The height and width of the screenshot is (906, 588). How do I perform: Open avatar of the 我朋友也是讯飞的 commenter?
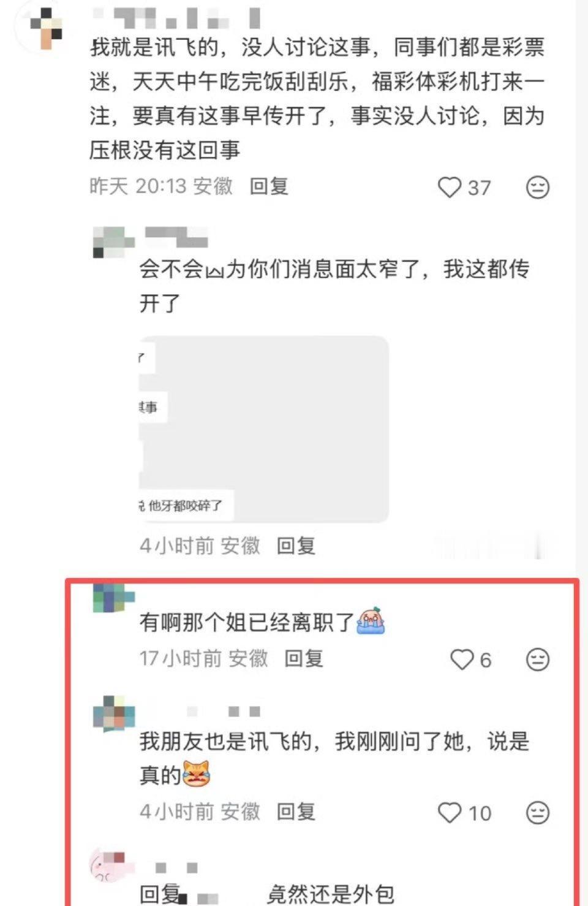(x=113, y=713)
